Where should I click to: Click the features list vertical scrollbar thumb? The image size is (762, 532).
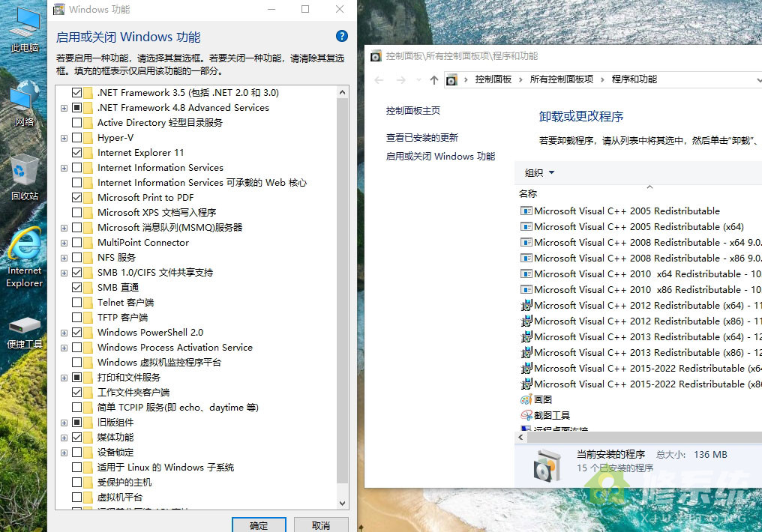pyautogui.click(x=342, y=291)
